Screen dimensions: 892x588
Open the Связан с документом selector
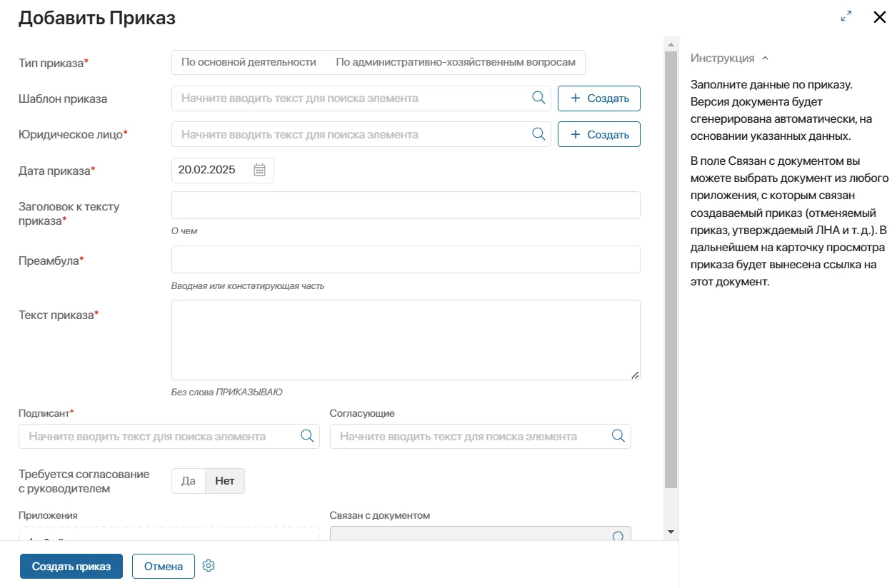(478, 535)
